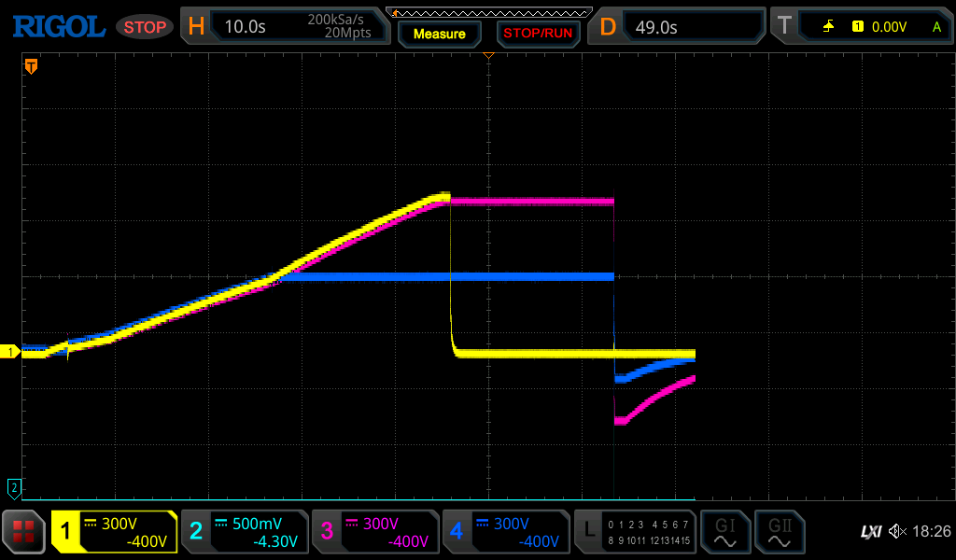This screenshot has width=956, height=560.
Task: Open the function navigation grid icon
Action: click(x=23, y=532)
